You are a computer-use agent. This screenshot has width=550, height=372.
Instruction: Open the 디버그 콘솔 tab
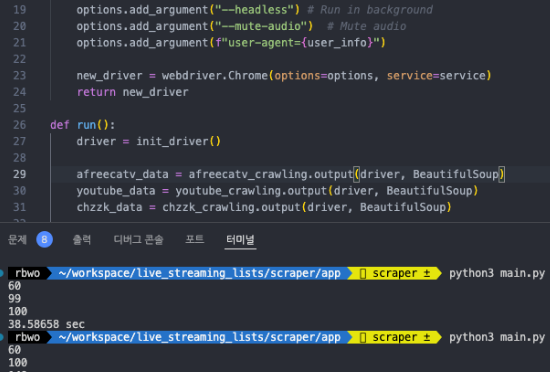point(139,240)
